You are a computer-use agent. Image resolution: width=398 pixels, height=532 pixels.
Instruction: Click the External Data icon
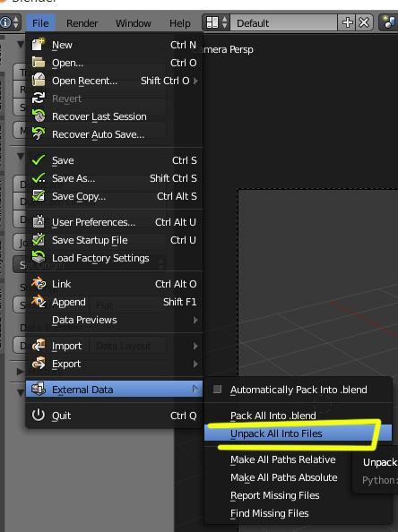tap(39, 390)
